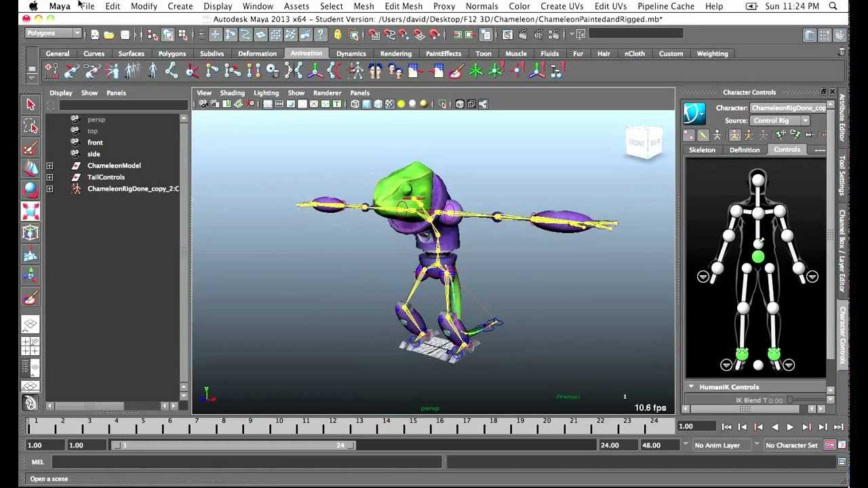The width and height of the screenshot is (868, 488).
Task: Click the current frame 1.00 field
Action: [696, 426]
